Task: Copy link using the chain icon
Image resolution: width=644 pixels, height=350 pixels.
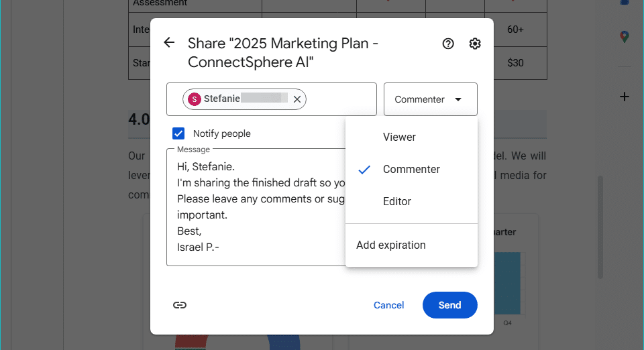Action: pos(180,305)
